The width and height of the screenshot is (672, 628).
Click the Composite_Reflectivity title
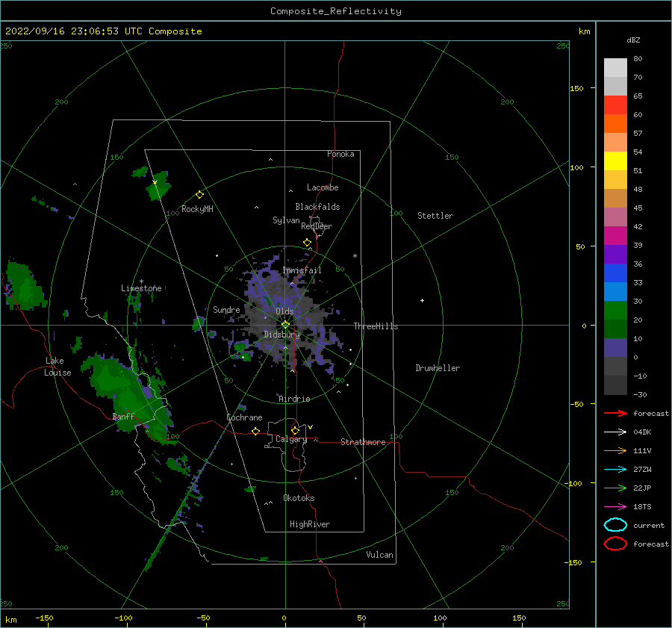click(336, 11)
